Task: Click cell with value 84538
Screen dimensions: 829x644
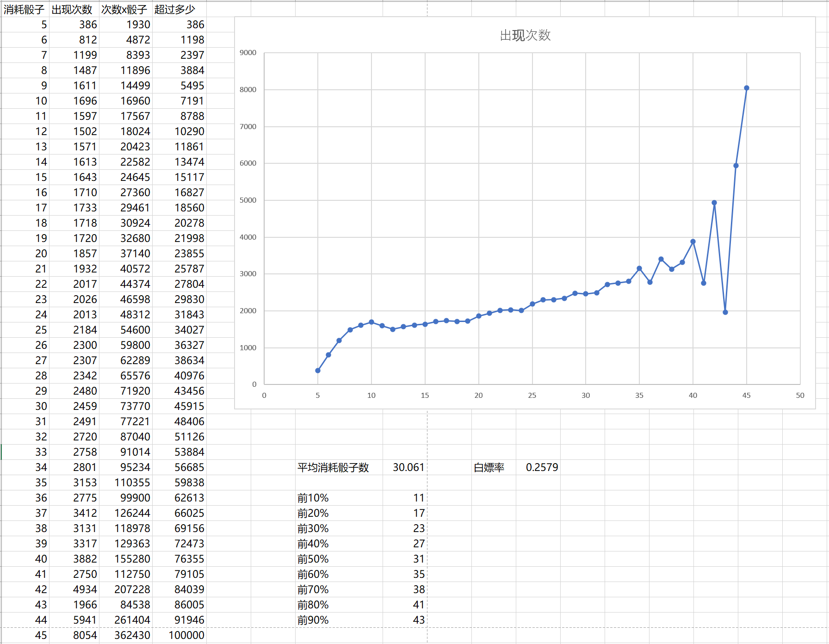Action: coord(125,605)
